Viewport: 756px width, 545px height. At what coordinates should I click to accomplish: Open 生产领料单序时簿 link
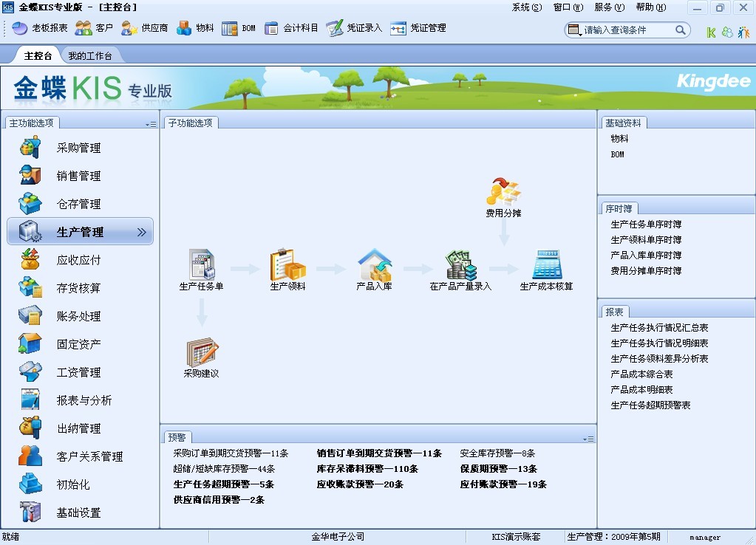pyautogui.click(x=646, y=239)
